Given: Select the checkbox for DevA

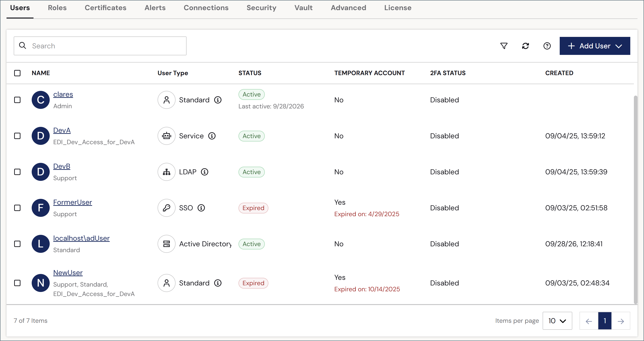Looking at the screenshot, I should coord(17,136).
